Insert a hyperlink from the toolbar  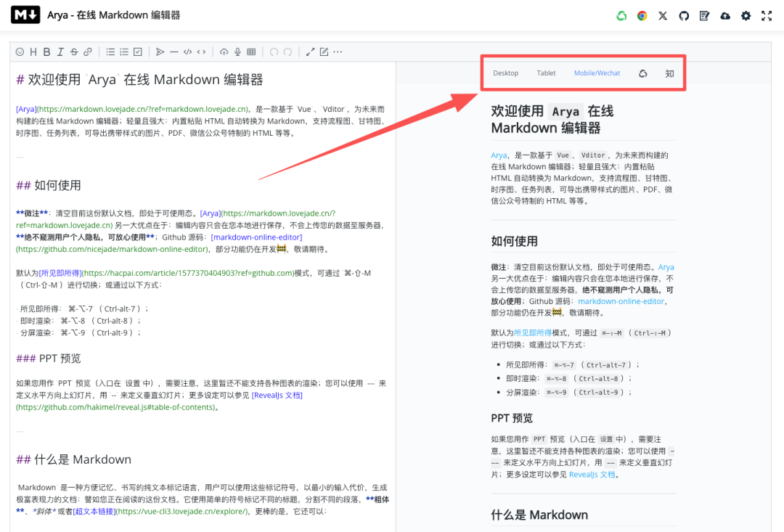coord(88,52)
